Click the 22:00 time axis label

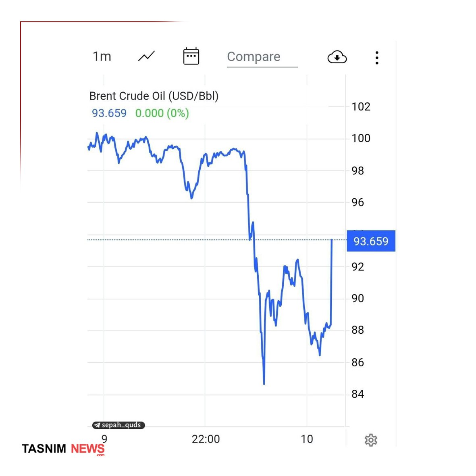point(206,439)
